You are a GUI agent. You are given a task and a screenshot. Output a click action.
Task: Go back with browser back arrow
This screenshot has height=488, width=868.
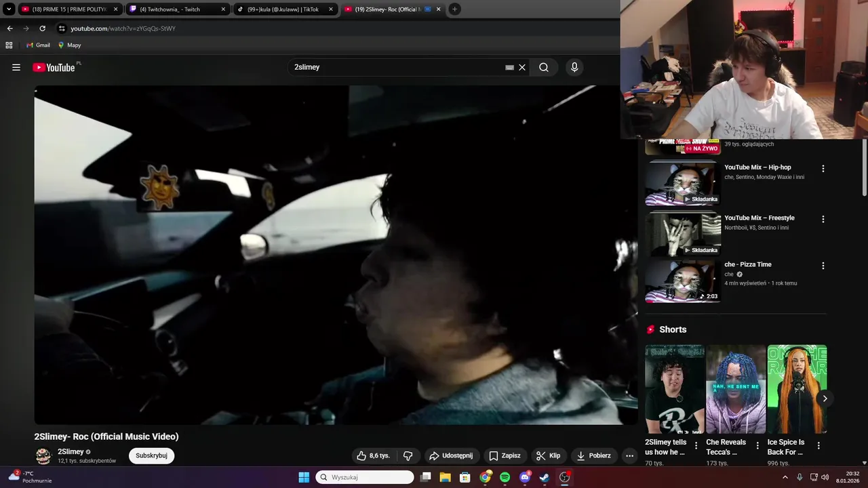pyautogui.click(x=9, y=28)
